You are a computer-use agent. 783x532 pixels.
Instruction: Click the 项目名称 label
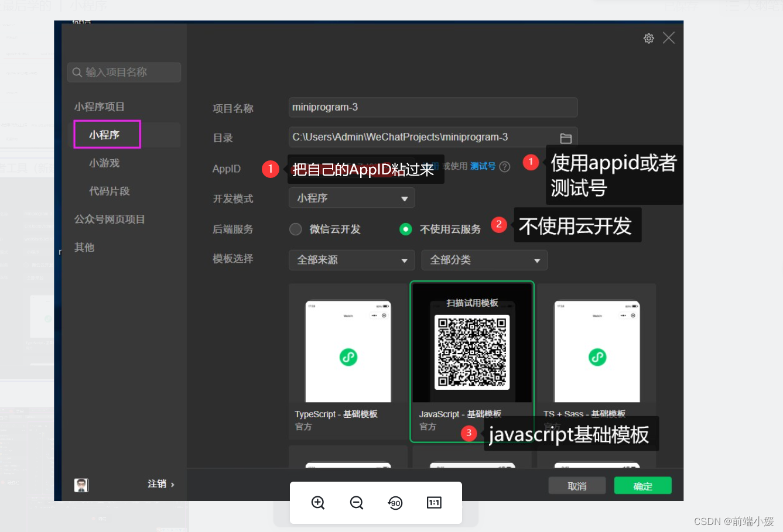233,108
